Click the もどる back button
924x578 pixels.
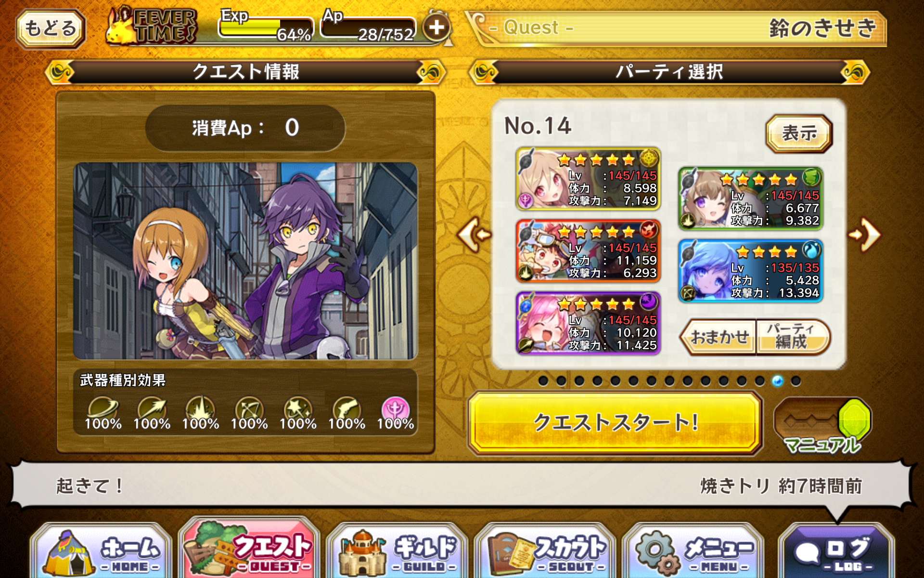51,28
